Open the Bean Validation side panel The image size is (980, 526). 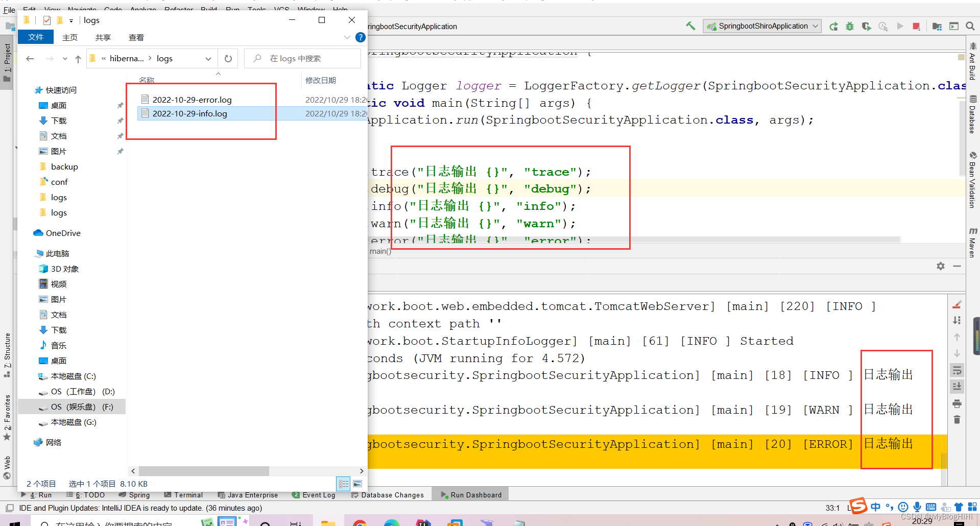pos(972,180)
